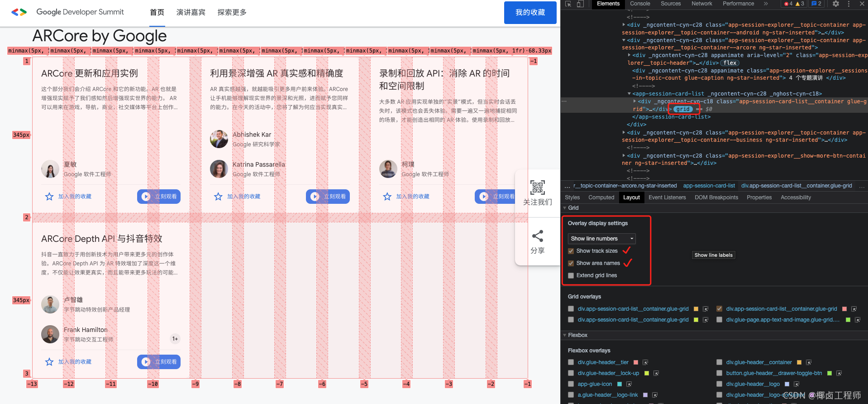Reveal button.glue-header__drawer-toggle-btn element via inspect icon
This screenshot has width=868, height=404.
pos(839,373)
